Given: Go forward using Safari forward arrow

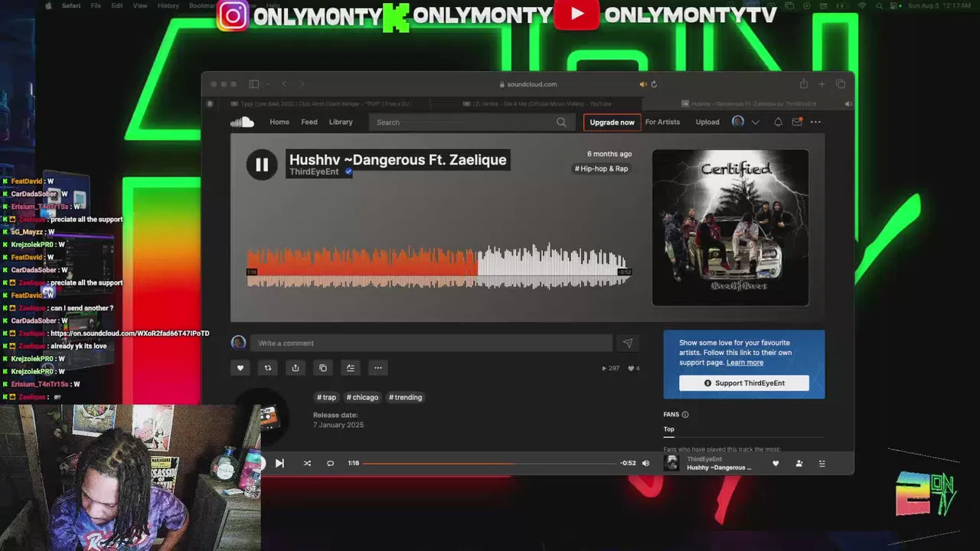Looking at the screenshot, I should coord(302,84).
